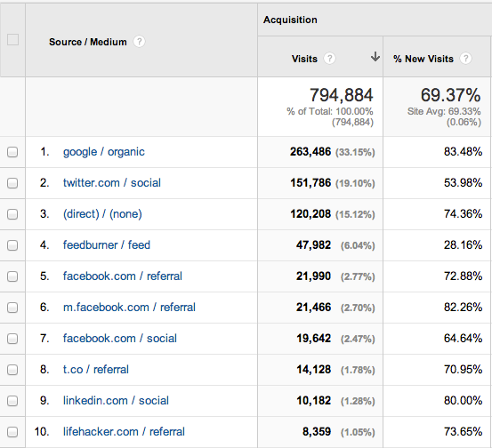Click visits value 14,128

(x=314, y=369)
